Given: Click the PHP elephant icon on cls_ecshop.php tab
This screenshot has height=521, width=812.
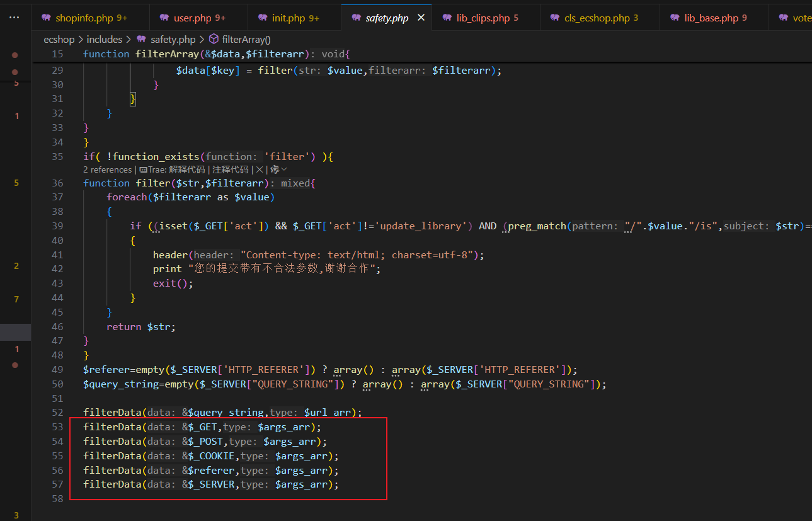Looking at the screenshot, I should pyautogui.click(x=554, y=18).
